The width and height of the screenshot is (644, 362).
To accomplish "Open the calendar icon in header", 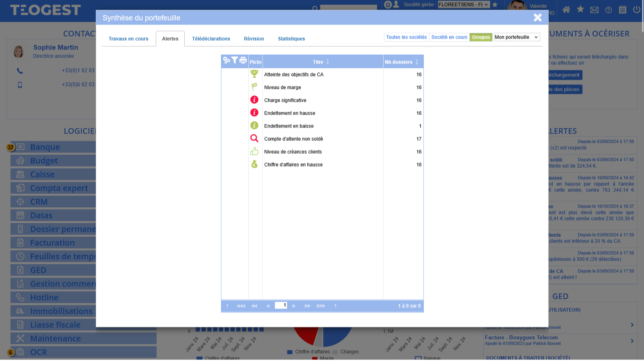I will (623, 10).
